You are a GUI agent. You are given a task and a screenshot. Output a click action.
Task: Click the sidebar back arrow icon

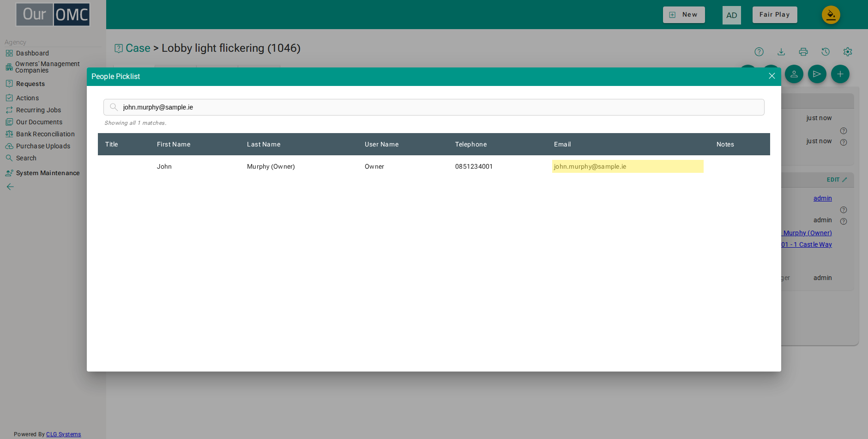[10, 187]
